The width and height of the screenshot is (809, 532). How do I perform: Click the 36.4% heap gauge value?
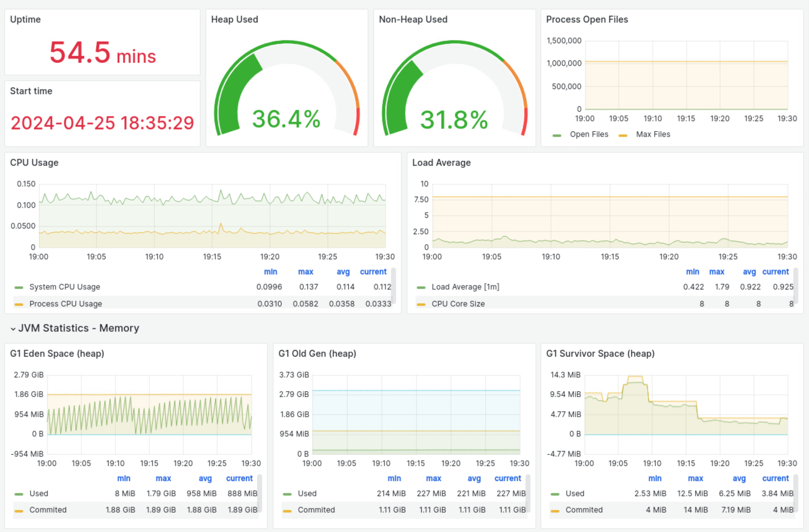(286, 119)
